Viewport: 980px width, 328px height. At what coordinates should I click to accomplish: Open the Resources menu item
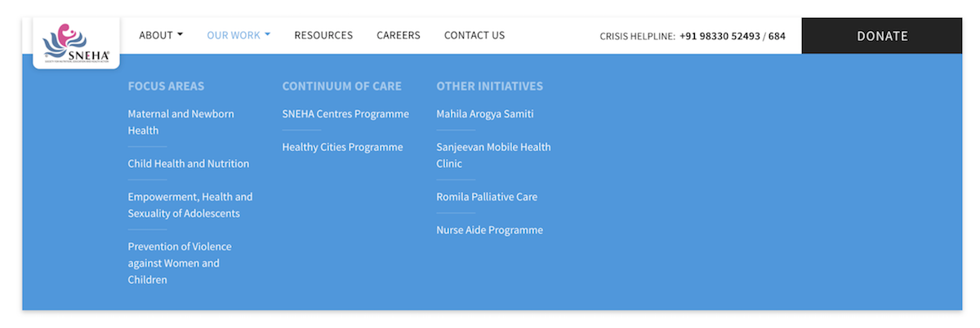tap(323, 35)
